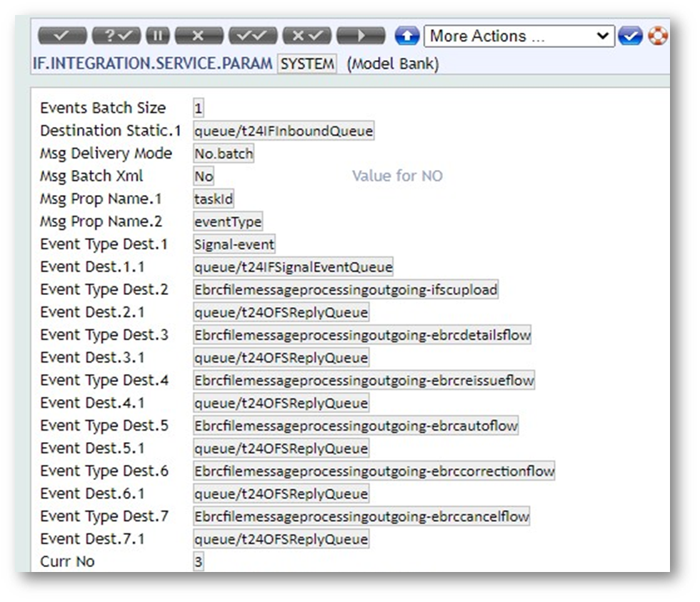This screenshot has height=602, width=700.
Task: Click the play arrow toolbar button
Action: coord(361,36)
